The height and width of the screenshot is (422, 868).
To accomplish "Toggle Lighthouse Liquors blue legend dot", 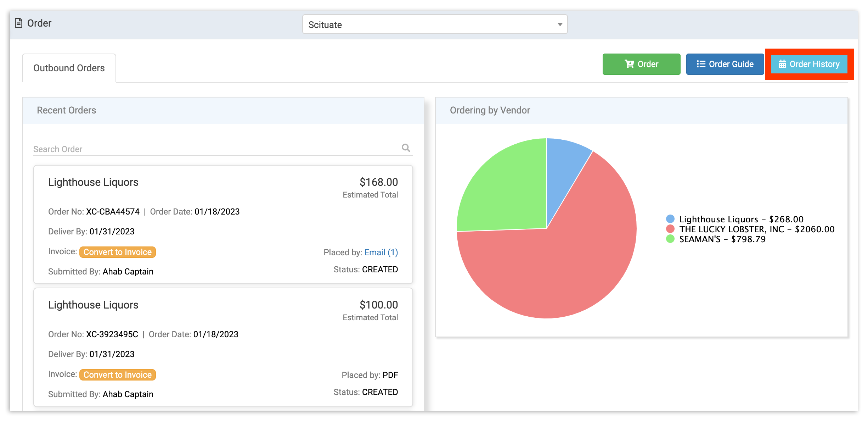I will click(x=670, y=219).
